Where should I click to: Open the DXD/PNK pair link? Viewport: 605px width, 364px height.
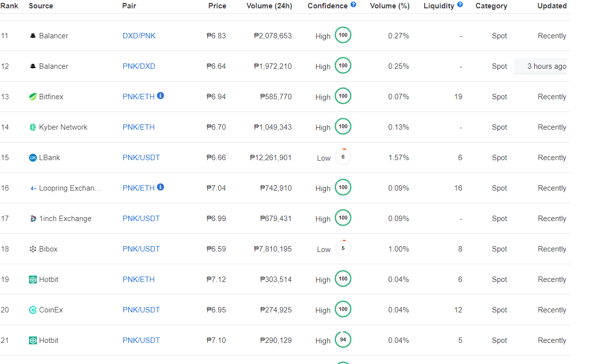click(x=139, y=36)
